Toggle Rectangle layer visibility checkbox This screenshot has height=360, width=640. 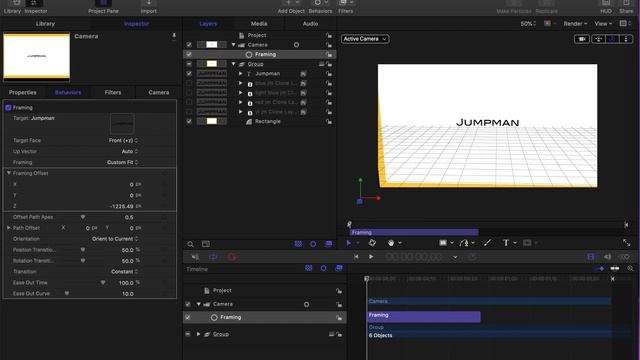[x=189, y=121]
